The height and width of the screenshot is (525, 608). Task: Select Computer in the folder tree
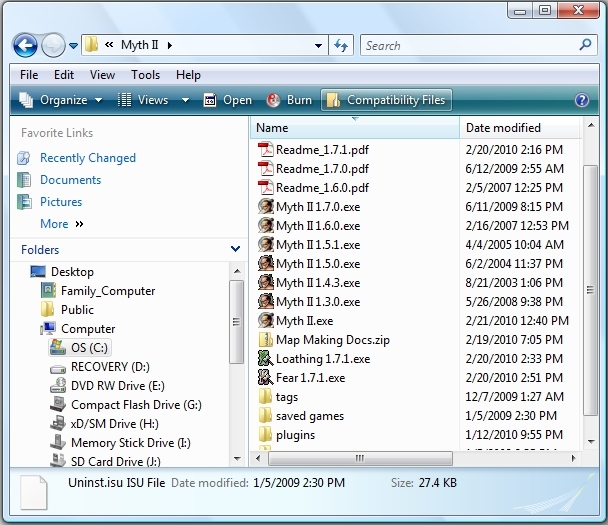[88, 329]
